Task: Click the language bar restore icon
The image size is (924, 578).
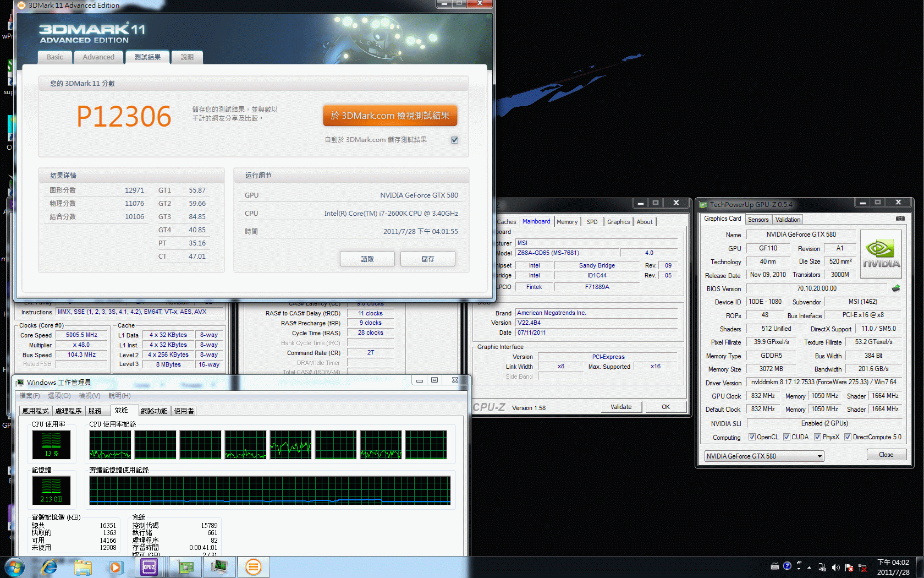Action: coord(799,563)
